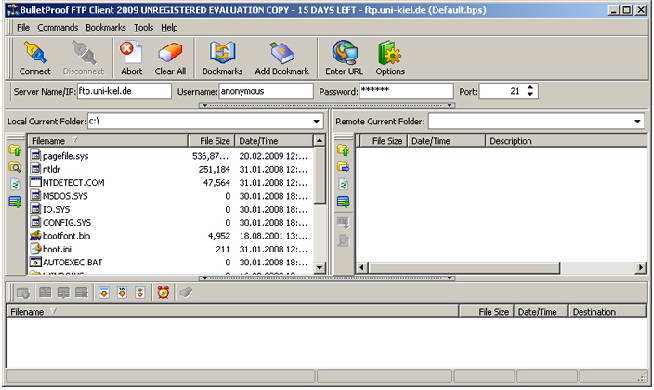Open the Commands menu
This screenshot has height=390, width=654.
(58, 28)
